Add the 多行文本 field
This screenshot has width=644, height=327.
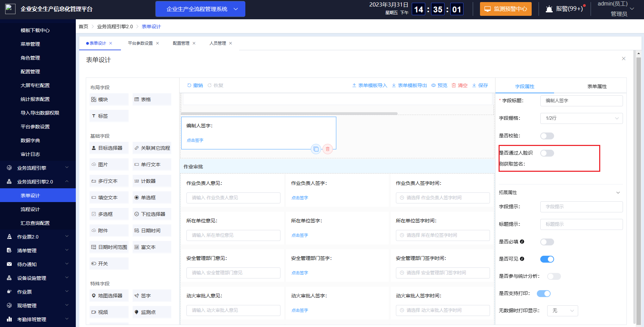(109, 181)
